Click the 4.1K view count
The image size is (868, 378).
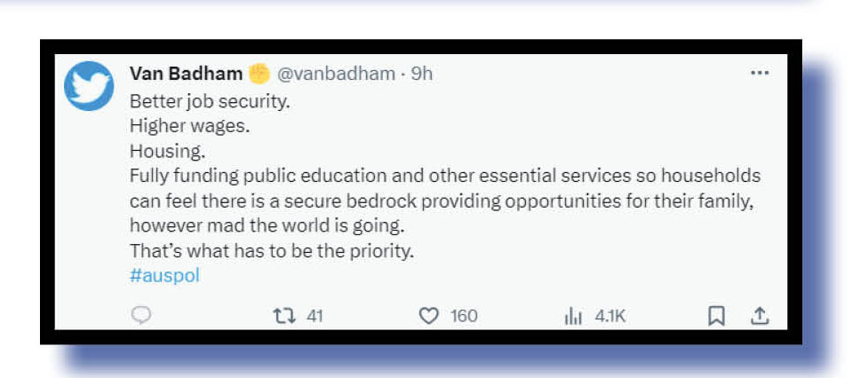click(x=609, y=315)
